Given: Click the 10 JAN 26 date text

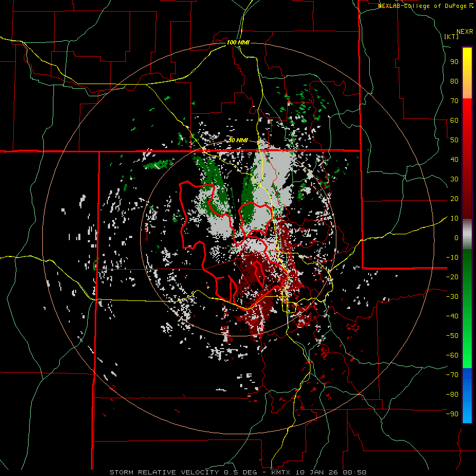Looking at the screenshot, I should pyautogui.click(x=317, y=472).
